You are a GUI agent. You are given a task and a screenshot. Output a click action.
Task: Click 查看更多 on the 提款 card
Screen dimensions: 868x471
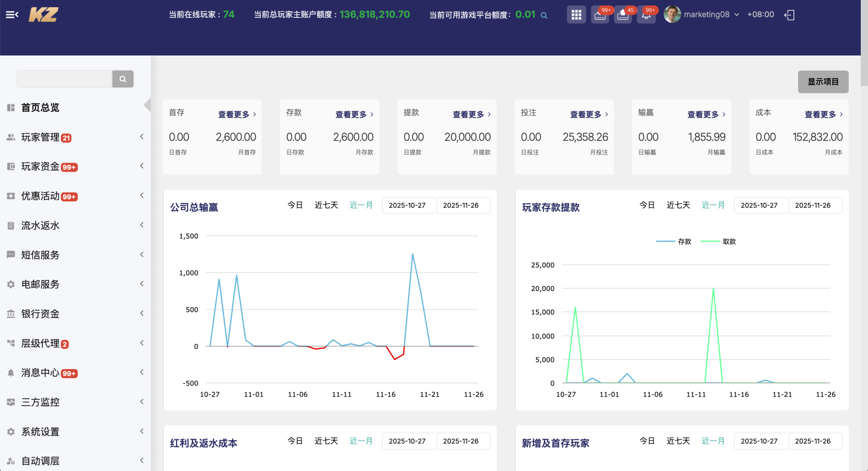tap(471, 114)
